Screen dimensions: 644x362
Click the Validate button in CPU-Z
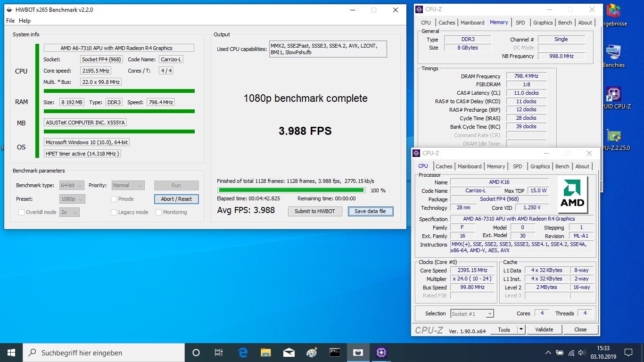pyautogui.click(x=544, y=329)
